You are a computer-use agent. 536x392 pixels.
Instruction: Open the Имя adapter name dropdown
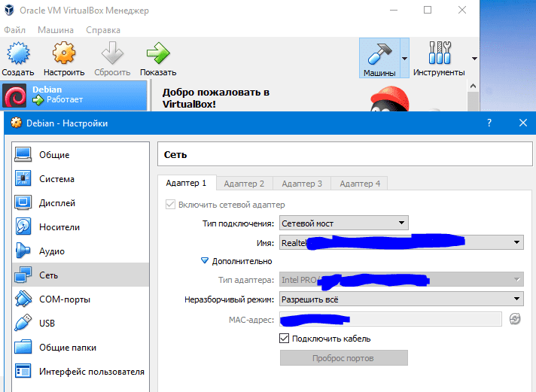point(401,242)
